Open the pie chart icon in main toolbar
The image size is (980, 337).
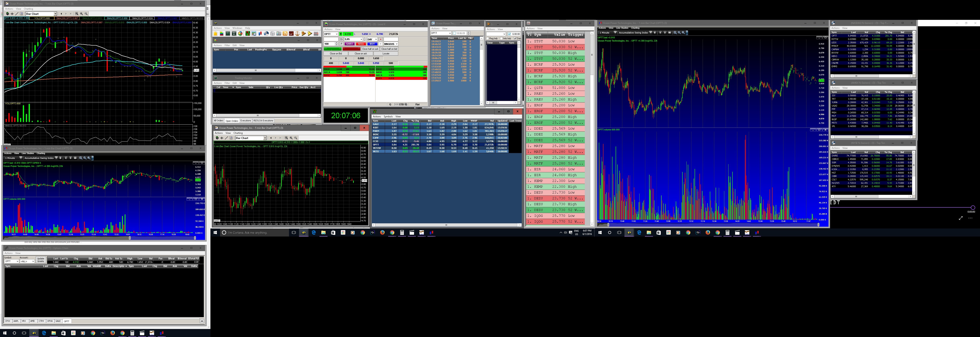click(240, 33)
